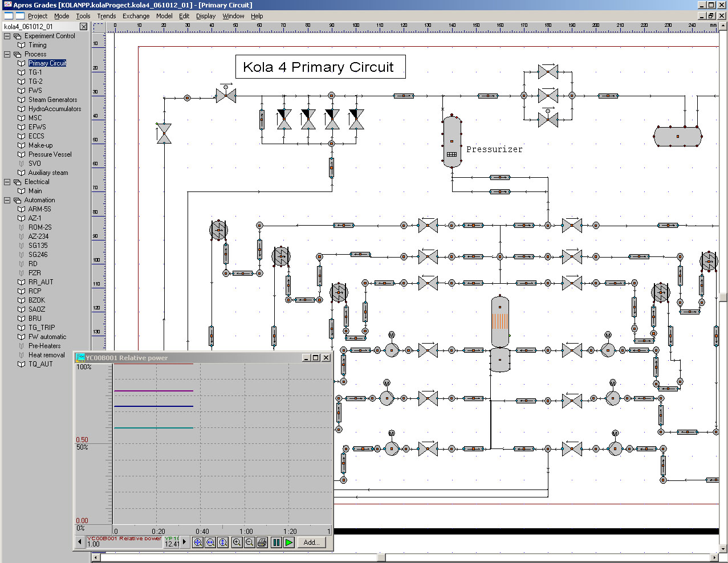Zoom out on the trend chart
728x563 pixels.
(249, 542)
